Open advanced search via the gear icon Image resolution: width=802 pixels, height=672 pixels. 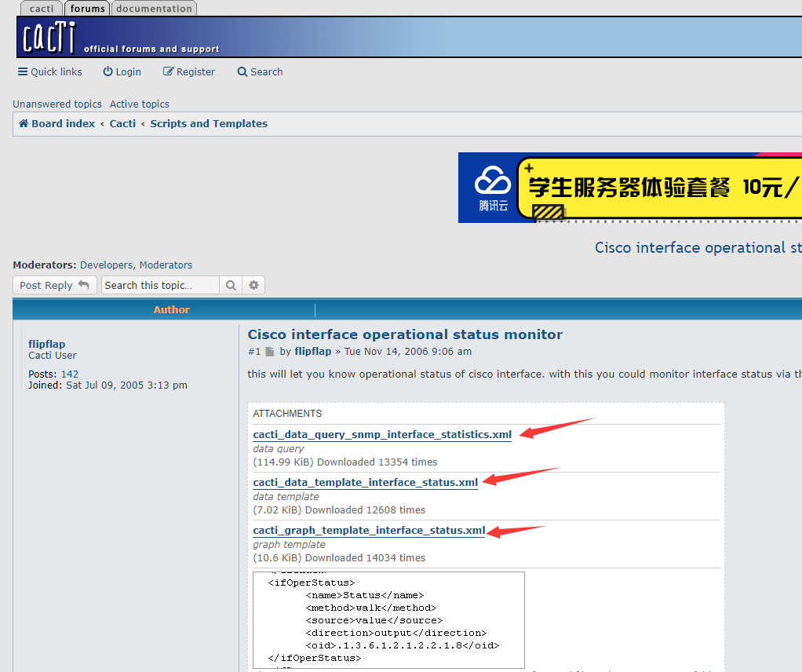(x=253, y=285)
